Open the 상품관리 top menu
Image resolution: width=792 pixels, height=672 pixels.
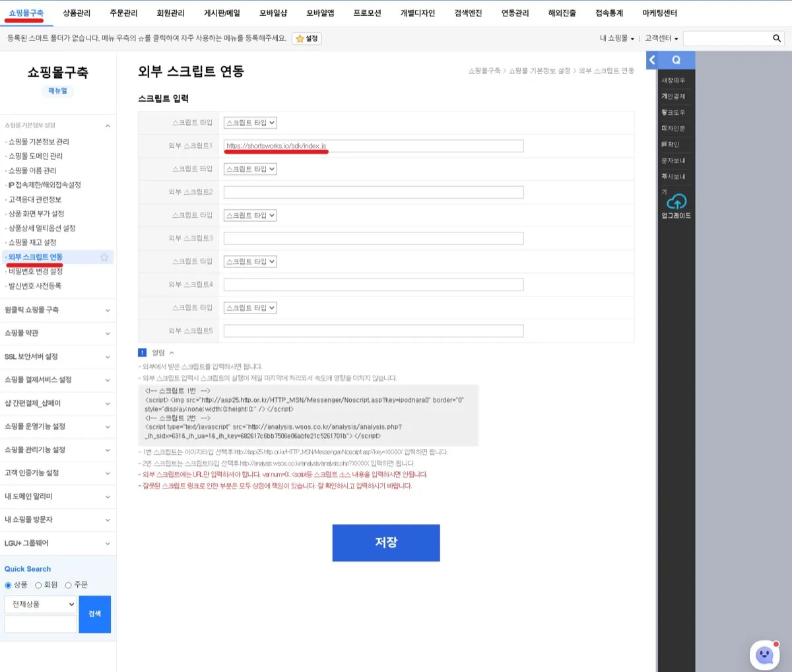[77, 13]
